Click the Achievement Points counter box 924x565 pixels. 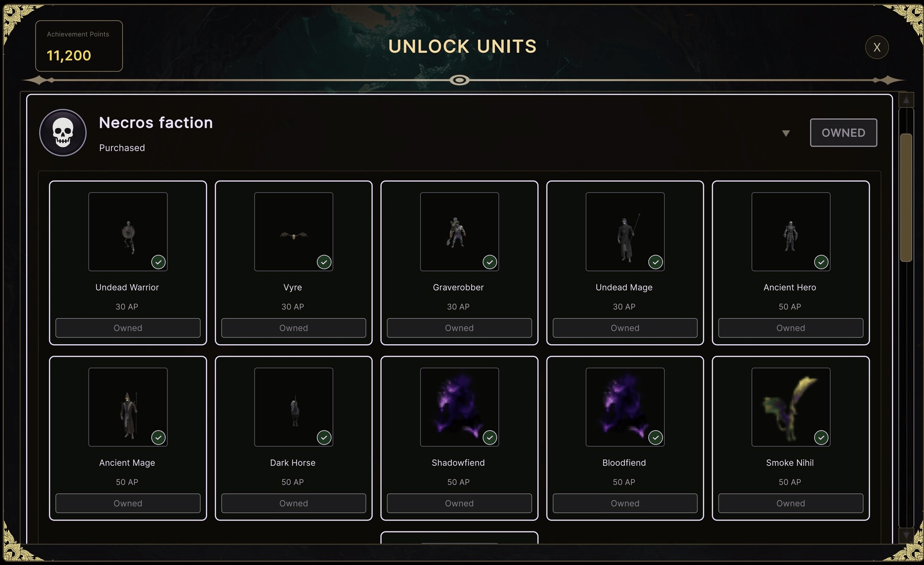(79, 46)
